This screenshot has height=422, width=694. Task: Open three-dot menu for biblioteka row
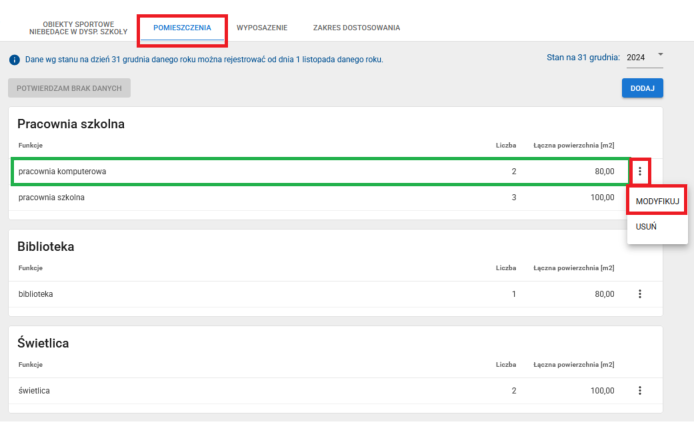[x=640, y=294]
